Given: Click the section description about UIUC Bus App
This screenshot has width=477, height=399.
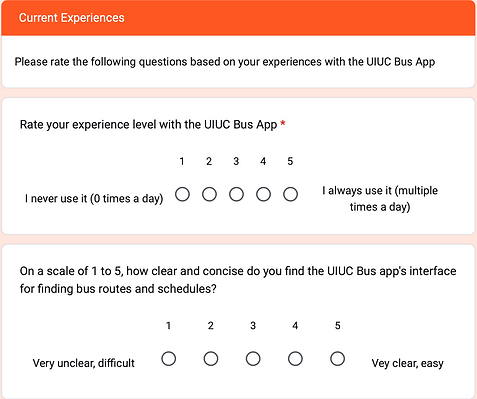Looking at the screenshot, I should point(225,62).
